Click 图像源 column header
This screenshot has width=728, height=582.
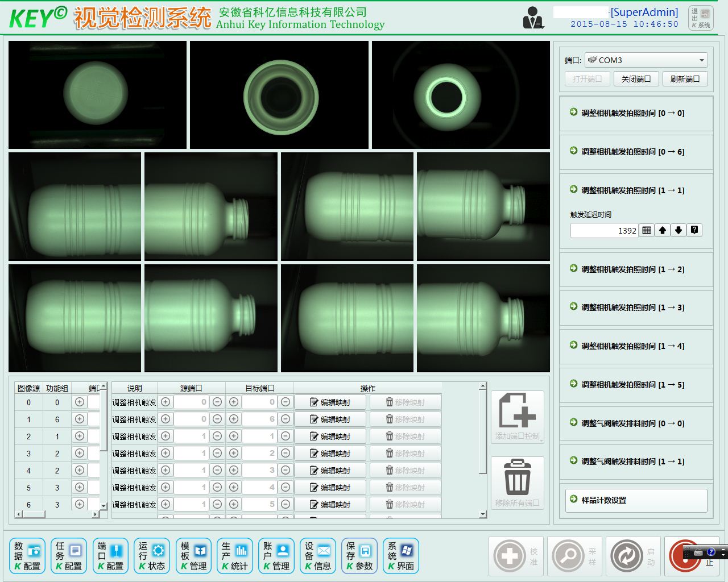(x=28, y=388)
